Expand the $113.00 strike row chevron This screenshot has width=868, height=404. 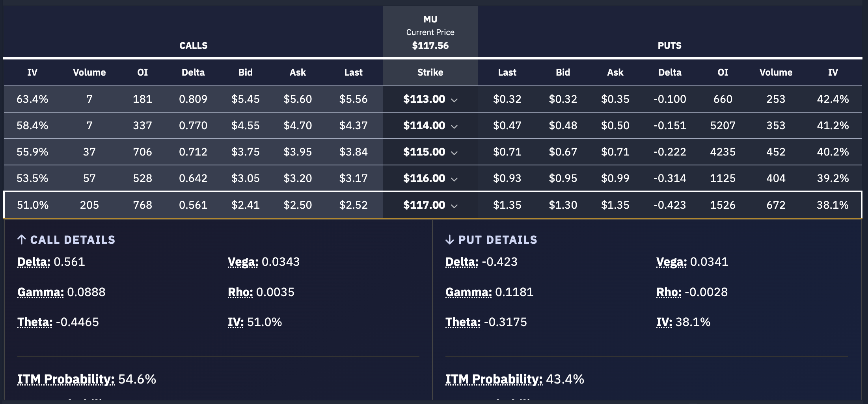454,100
